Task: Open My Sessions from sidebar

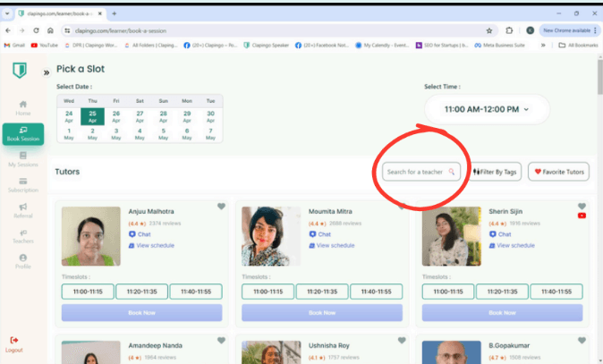Action: 22,157
